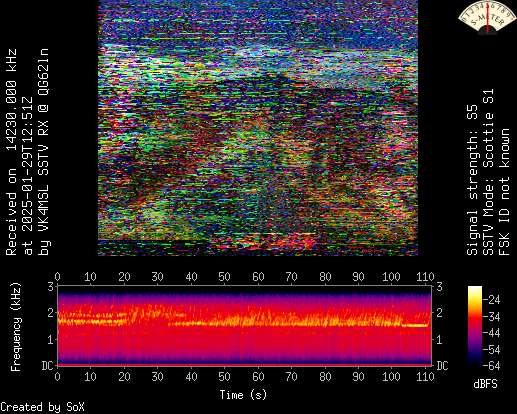Click the bright trace near 105 seconds
Screen dimensions: 517x414
[414, 325]
